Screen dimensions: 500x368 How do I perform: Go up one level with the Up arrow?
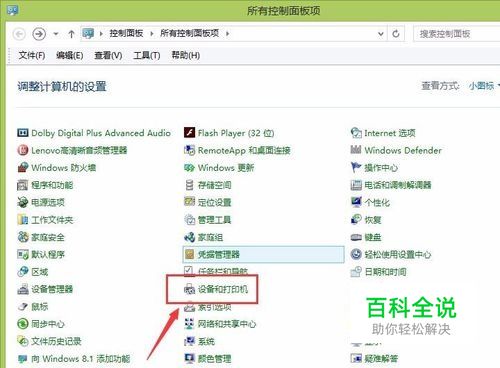(71, 34)
